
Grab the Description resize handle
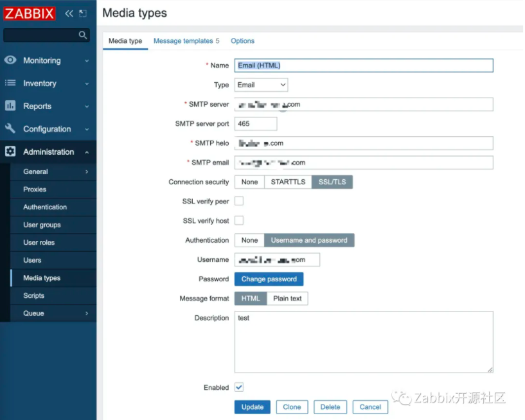pyautogui.click(x=490, y=370)
